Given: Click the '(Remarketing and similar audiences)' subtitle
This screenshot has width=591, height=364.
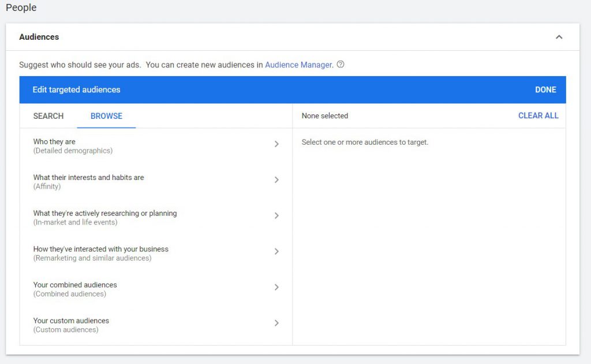Looking at the screenshot, I should [x=92, y=258].
